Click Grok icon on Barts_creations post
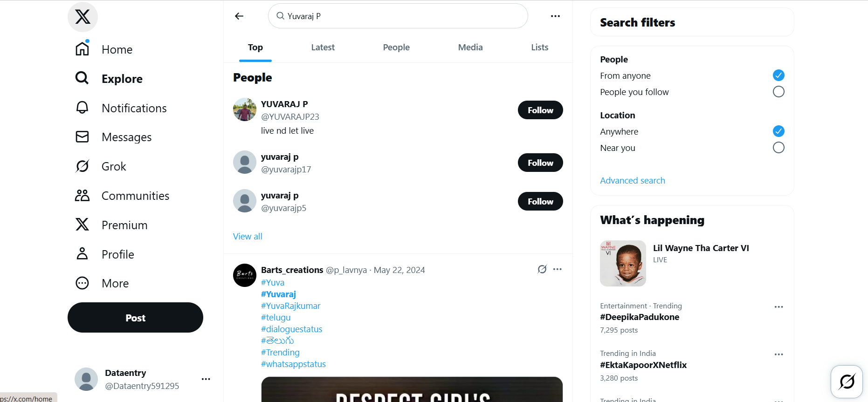 coord(542,269)
